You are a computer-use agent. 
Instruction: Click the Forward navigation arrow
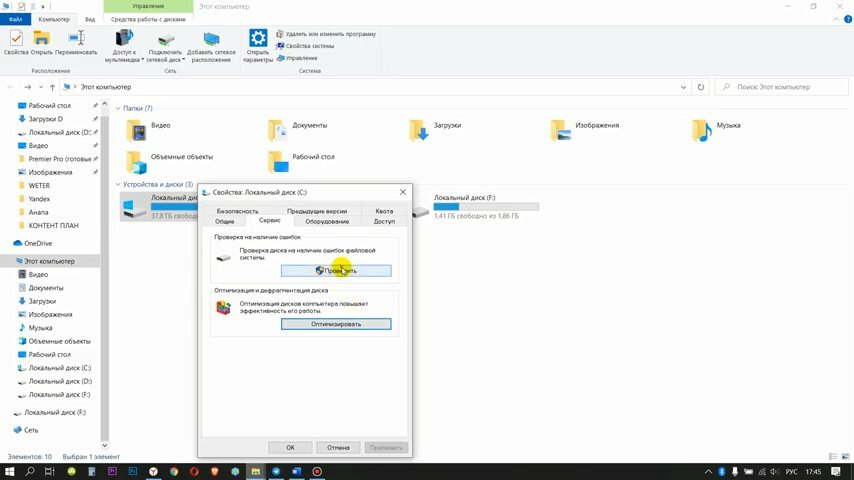tap(27, 87)
